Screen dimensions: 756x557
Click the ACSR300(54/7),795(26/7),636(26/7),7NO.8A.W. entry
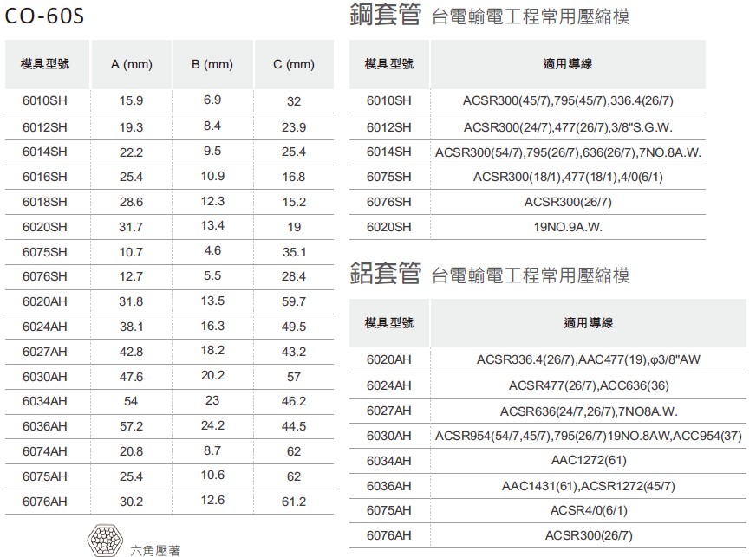568,152
